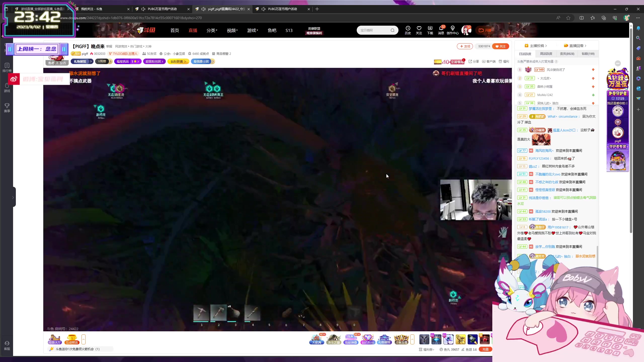Switch to the 周活跃度 tab
The width and height of the screenshot is (644, 362).
pyautogui.click(x=546, y=54)
